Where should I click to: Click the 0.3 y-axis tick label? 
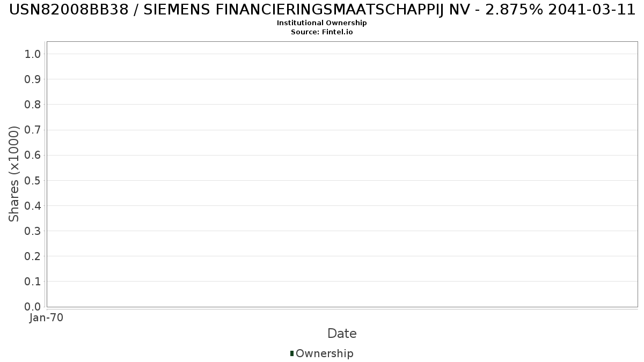click(33, 231)
